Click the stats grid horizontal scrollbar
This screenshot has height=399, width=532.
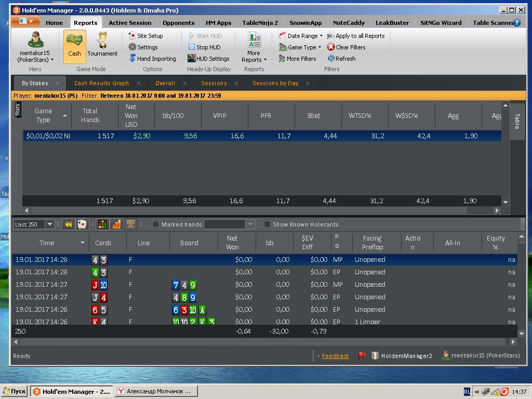[262, 210]
